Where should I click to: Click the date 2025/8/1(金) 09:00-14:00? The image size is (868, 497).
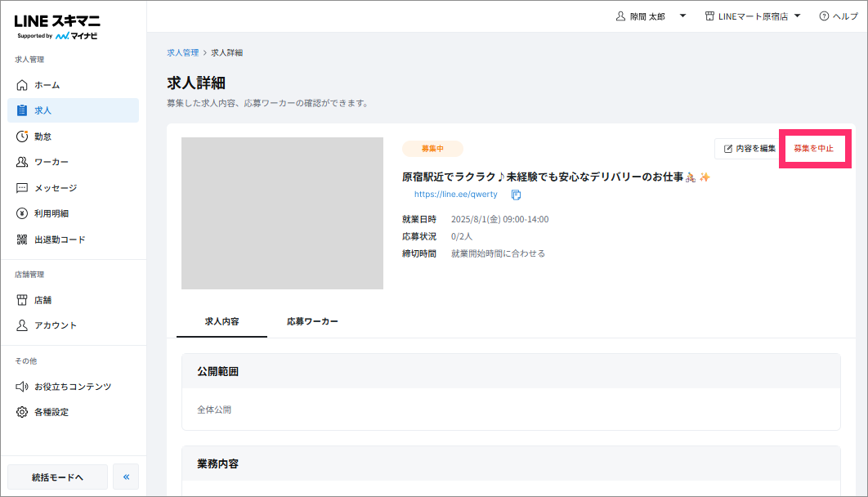[x=500, y=219]
